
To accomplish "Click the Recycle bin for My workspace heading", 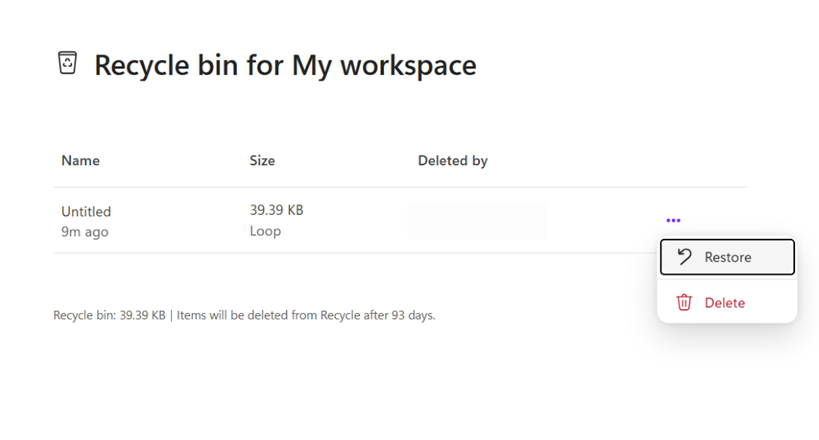I will pyautogui.click(x=285, y=65).
